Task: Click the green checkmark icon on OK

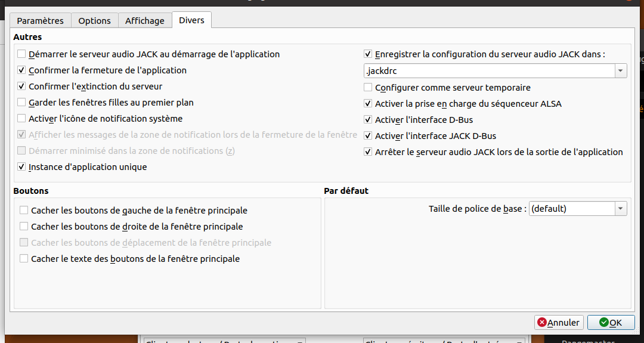Action: pos(604,323)
